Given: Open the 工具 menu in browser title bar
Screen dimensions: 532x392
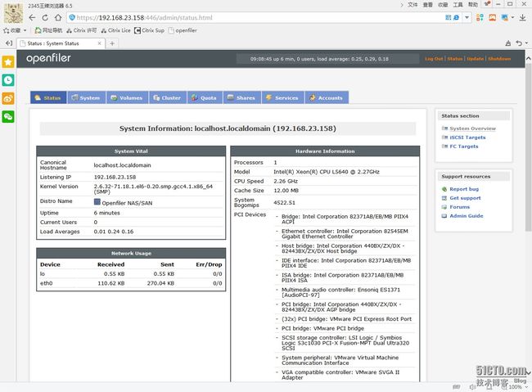Looking at the screenshot, I should click(458, 5).
